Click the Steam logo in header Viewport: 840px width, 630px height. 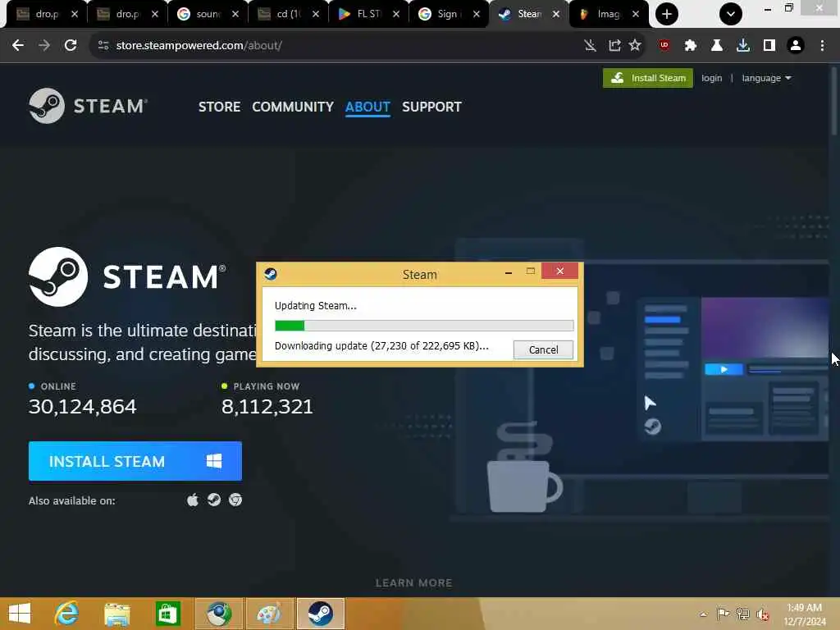tap(87, 106)
